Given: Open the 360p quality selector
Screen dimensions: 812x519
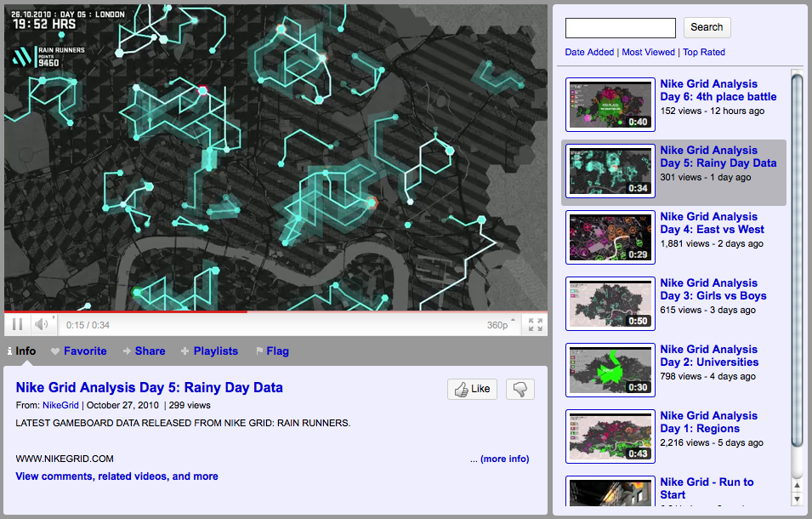Looking at the screenshot, I should pyautogui.click(x=497, y=325).
